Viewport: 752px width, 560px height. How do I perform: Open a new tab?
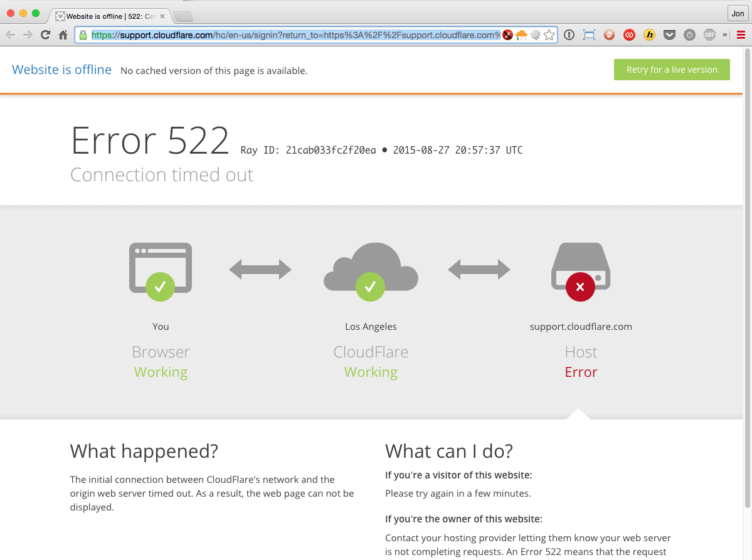[x=183, y=17]
